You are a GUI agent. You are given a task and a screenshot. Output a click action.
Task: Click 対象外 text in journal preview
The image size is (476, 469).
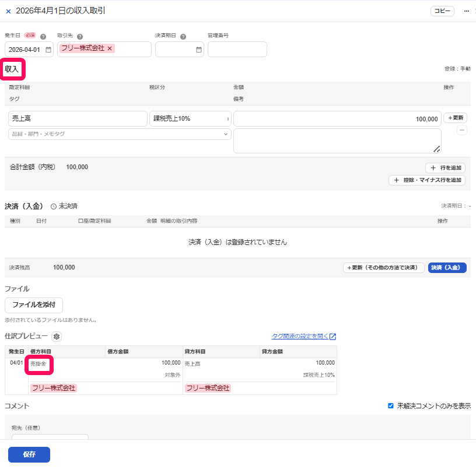(173, 375)
